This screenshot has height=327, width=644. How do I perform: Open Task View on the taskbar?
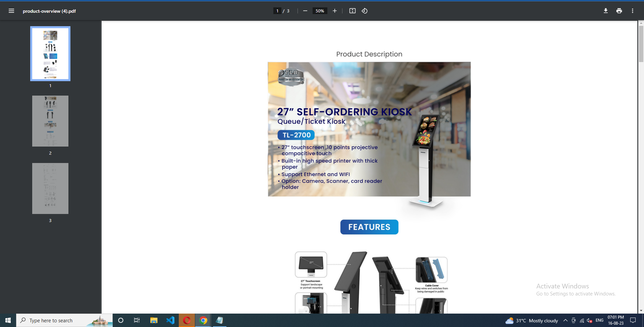tap(137, 320)
